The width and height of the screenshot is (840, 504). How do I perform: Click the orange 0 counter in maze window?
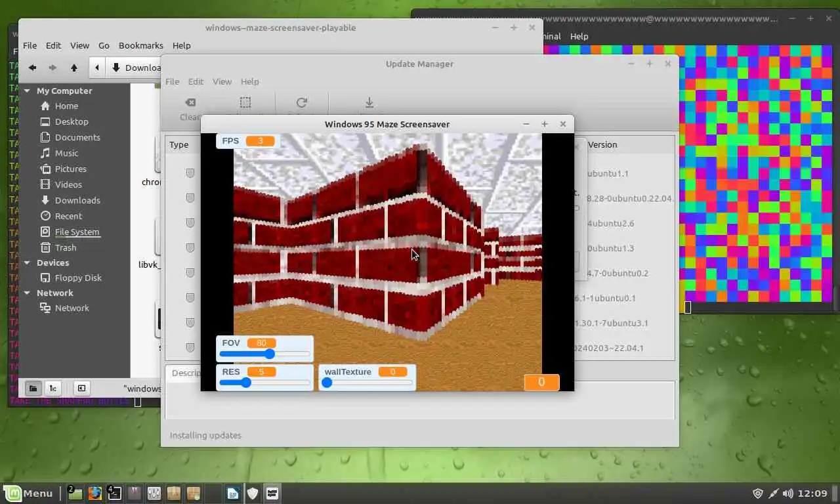(x=541, y=382)
